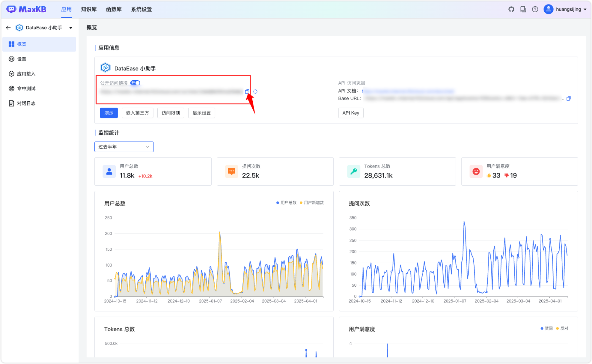Click the Tokens total key icon
Image resolution: width=592 pixels, height=364 pixels.
click(x=354, y=171)
